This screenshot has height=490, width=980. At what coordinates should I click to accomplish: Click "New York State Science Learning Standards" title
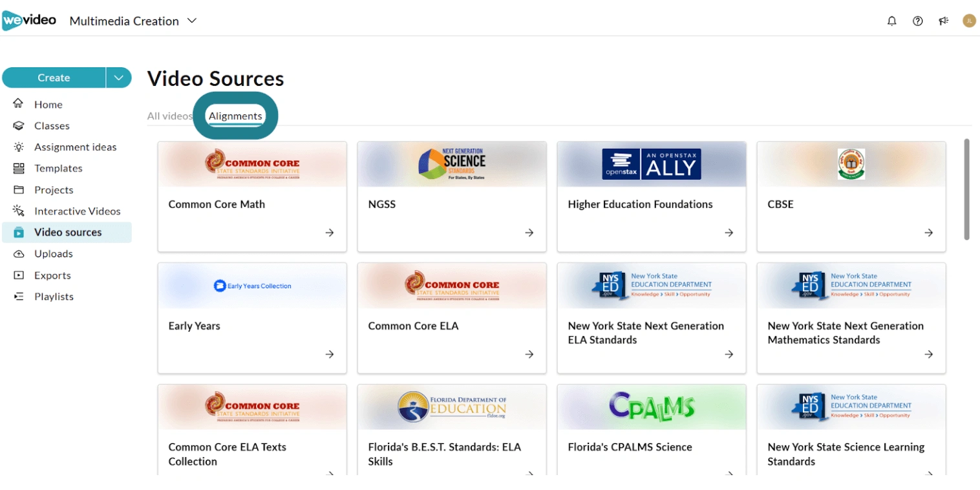point(846,454)
